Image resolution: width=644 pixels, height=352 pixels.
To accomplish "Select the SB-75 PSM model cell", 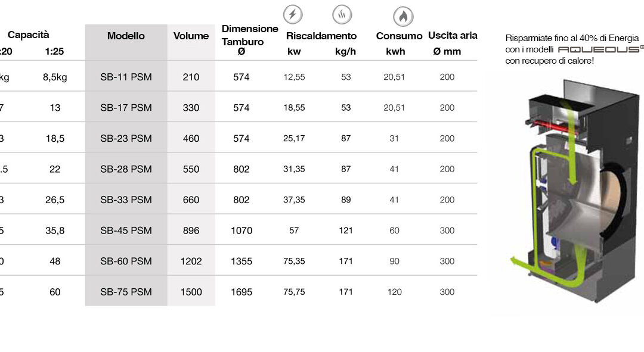I will pos(126,292).
